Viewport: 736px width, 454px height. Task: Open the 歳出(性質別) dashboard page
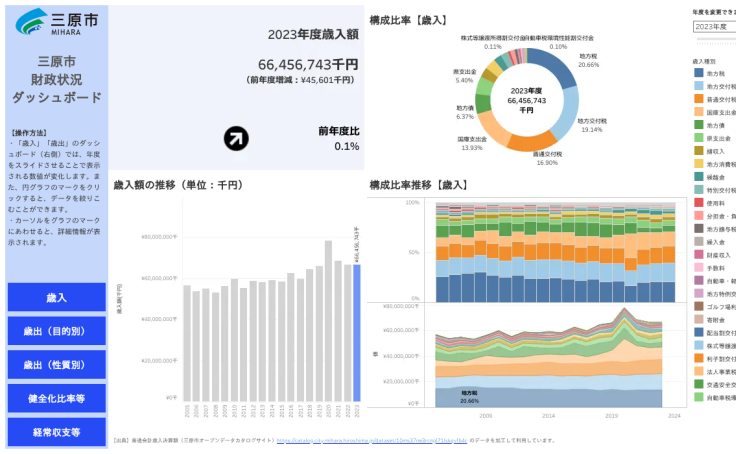tap(56, 365)
